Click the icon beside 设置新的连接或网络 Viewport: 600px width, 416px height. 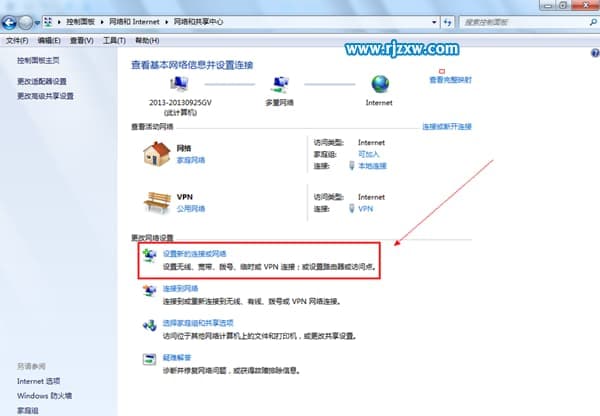tap(149, 255)
